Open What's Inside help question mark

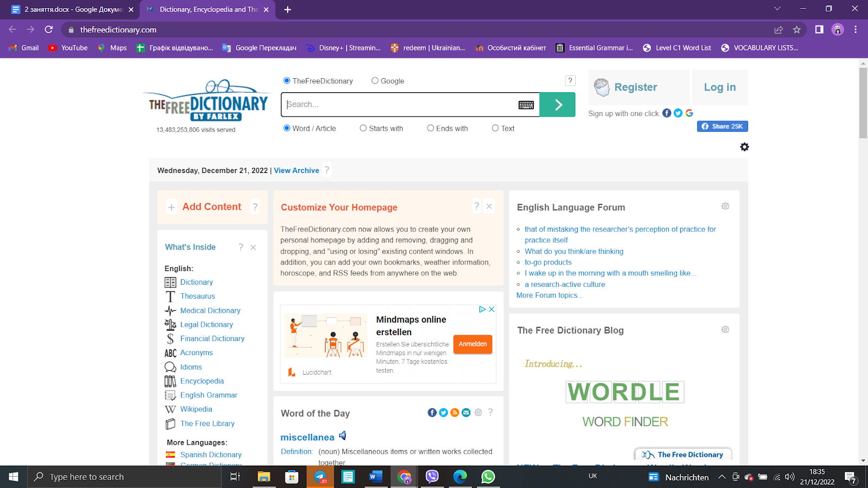pyautogui.click(x=241, y=247)
